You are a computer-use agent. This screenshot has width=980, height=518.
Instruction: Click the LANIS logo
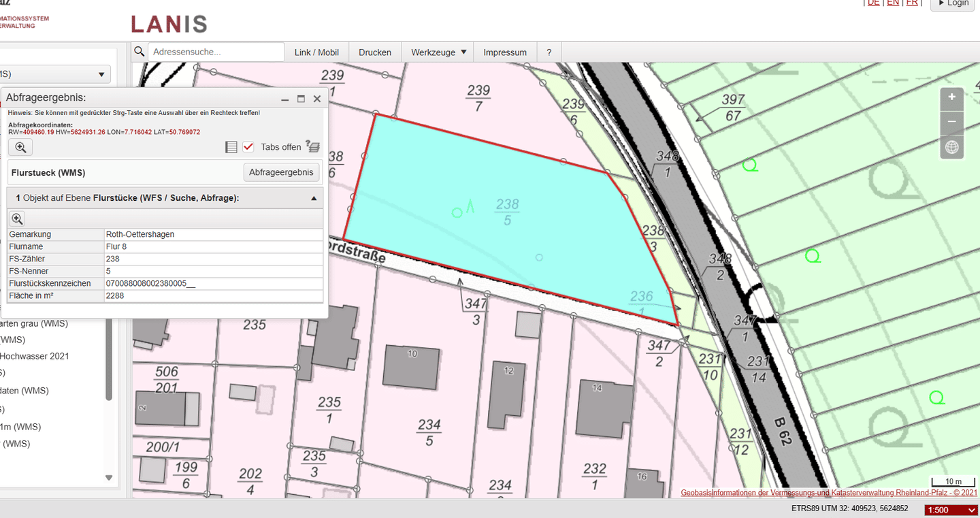[169, 25]
